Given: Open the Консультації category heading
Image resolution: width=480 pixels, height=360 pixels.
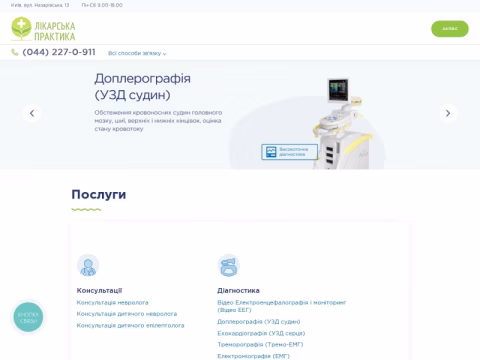Looking at the screenshot, I should pyautogui.click(x=99, y=291).
